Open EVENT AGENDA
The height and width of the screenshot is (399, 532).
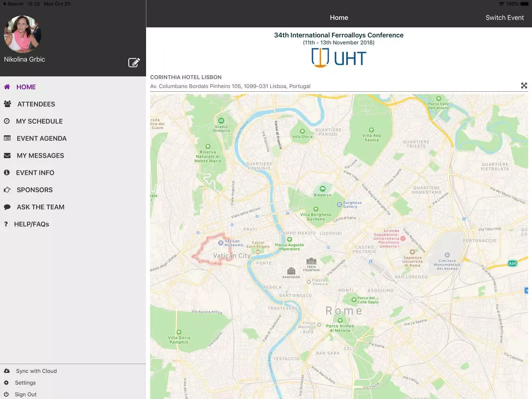[x=42, y=139]
